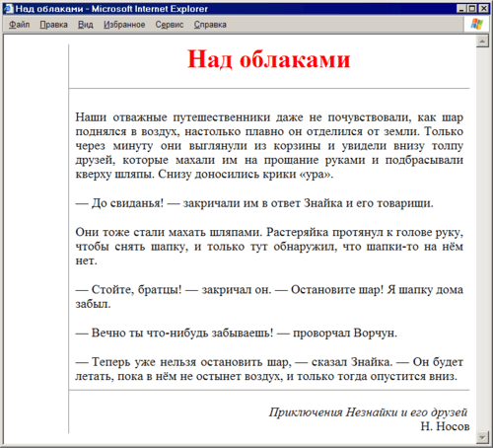Click the italic text Приключения Незнайки и его друзей
Image resolution: width=493 pixels, height=448 pixels.
[x=368, y=411]
